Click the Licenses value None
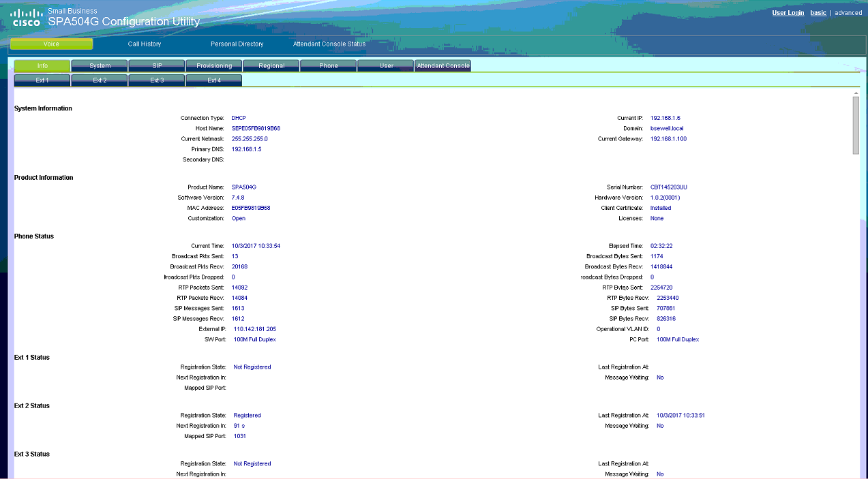The image size is (868, 479). point(657,218)
